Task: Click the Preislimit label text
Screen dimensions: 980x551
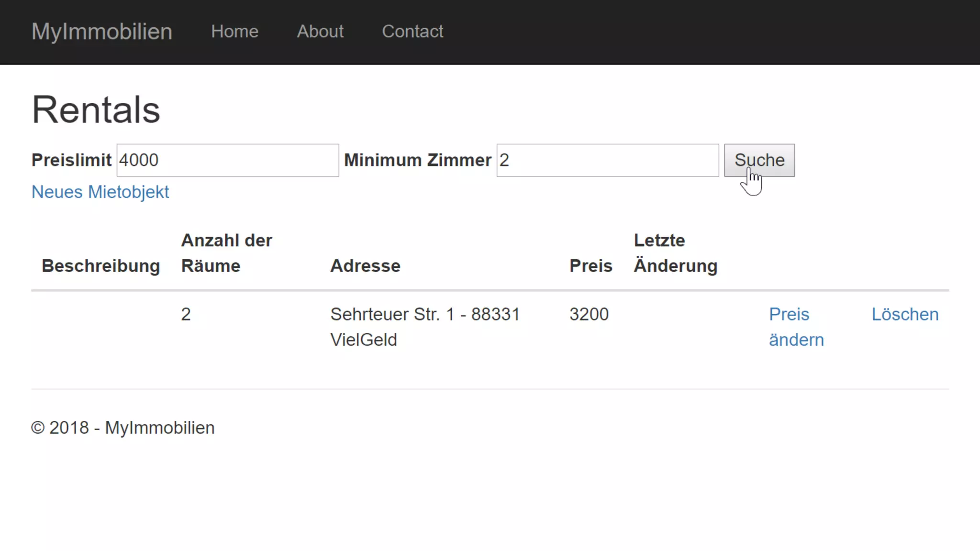Action: (71, 160)
